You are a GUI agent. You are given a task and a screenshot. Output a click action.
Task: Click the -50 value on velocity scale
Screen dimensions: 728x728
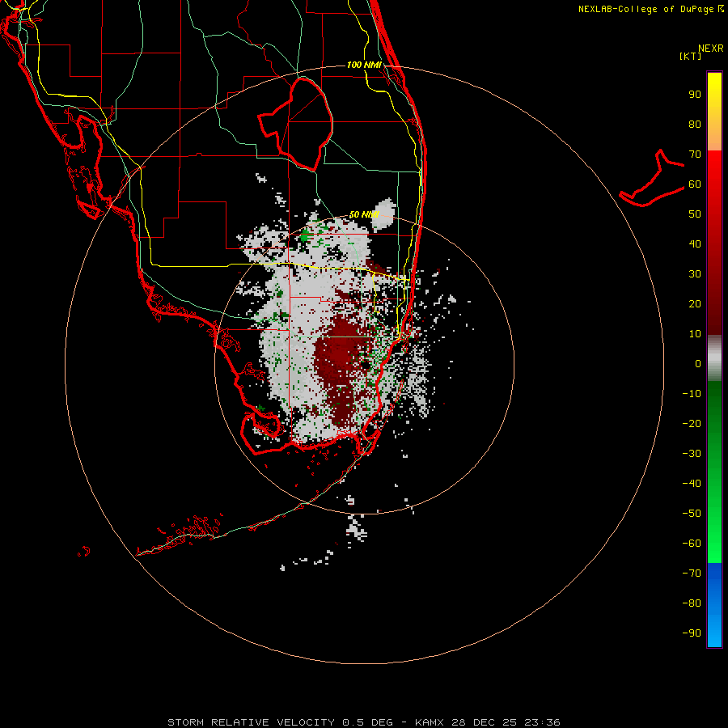[692, 513]
